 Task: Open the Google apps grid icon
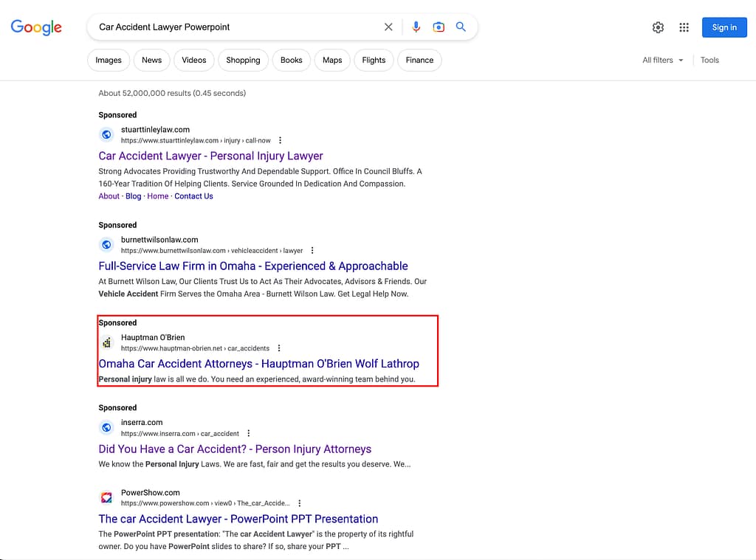pos(684,27)
